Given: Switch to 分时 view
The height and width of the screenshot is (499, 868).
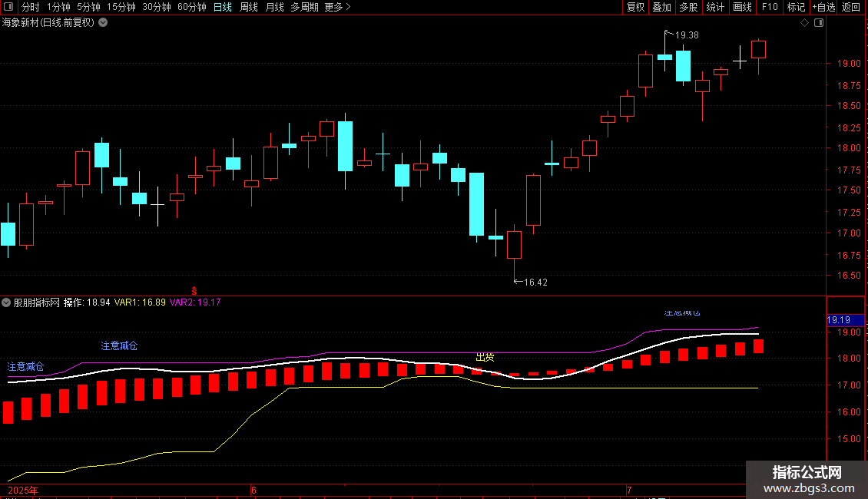Looking at the screenshot, I should pyautogui.click(x=31, y=7).
